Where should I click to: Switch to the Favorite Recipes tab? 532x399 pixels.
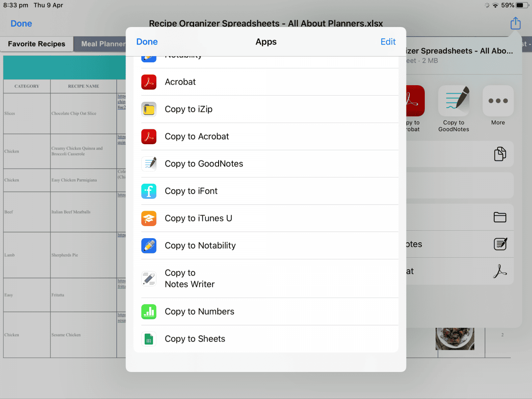tap(37, 44)
